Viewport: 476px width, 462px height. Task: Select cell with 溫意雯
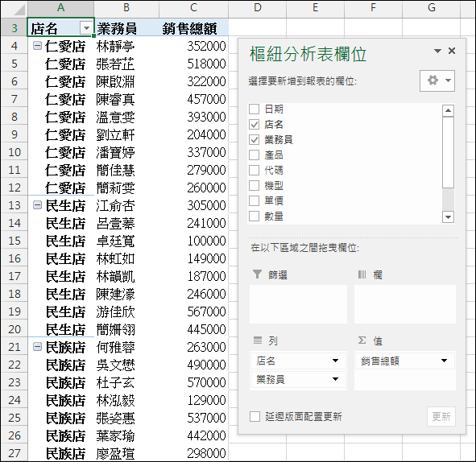(126, 117)
